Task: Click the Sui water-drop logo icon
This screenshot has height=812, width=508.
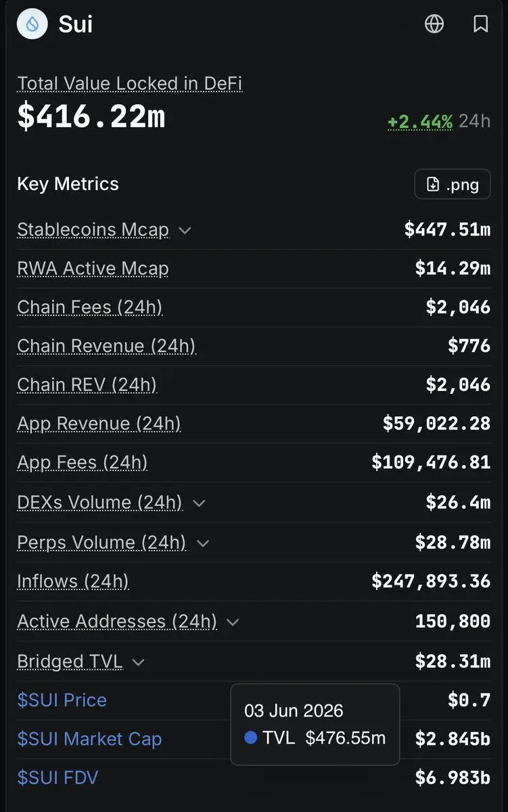Action: click(x=32, y=24)
